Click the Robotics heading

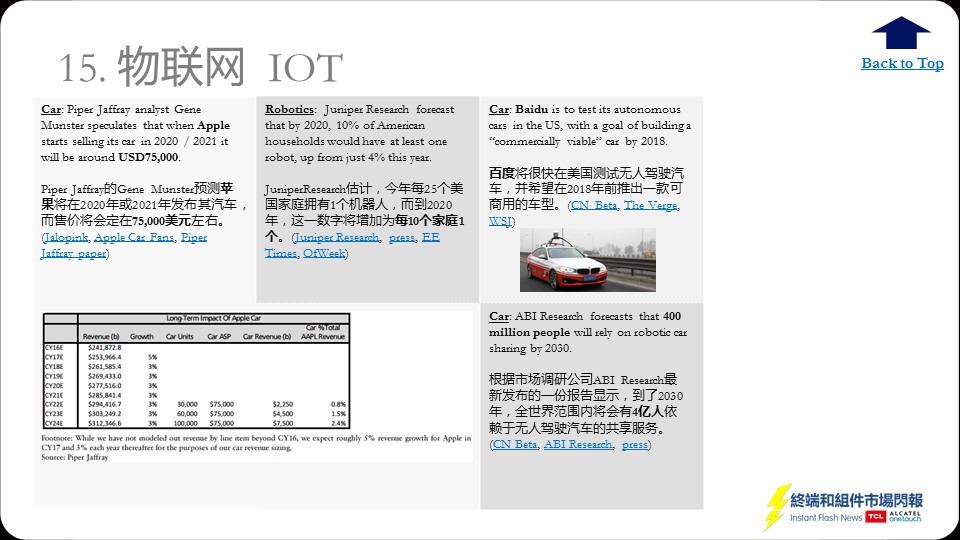(x=289, y=110)
